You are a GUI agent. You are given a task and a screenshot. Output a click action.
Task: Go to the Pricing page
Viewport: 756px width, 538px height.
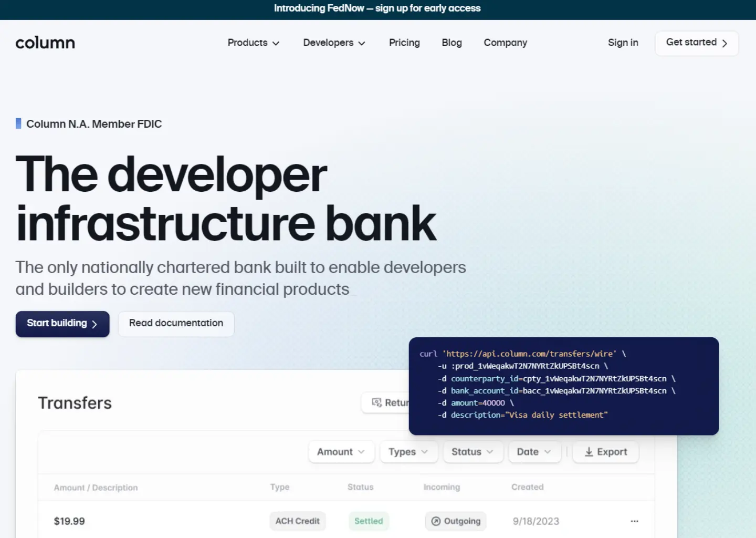404,43
